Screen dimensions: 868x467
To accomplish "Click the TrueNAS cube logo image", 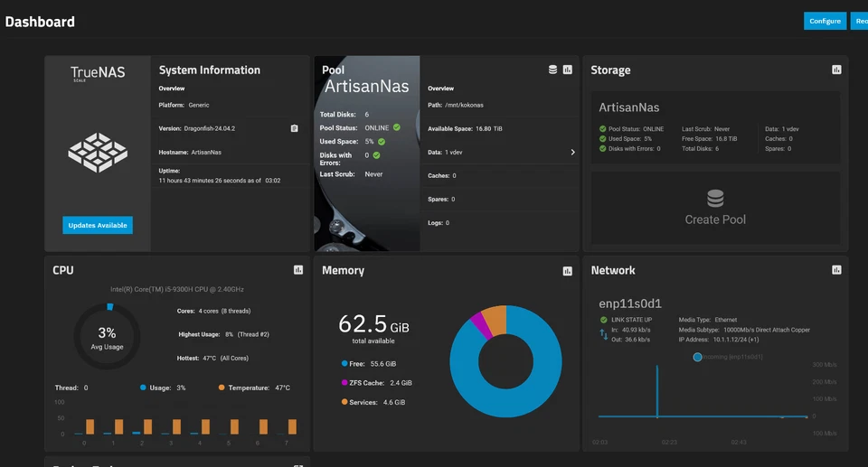I will [98, 153].
